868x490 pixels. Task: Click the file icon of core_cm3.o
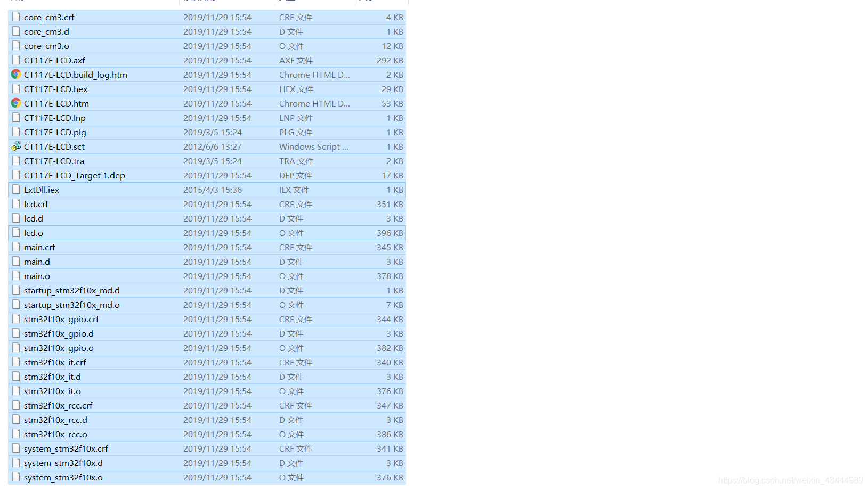click(x=16, y=46)
